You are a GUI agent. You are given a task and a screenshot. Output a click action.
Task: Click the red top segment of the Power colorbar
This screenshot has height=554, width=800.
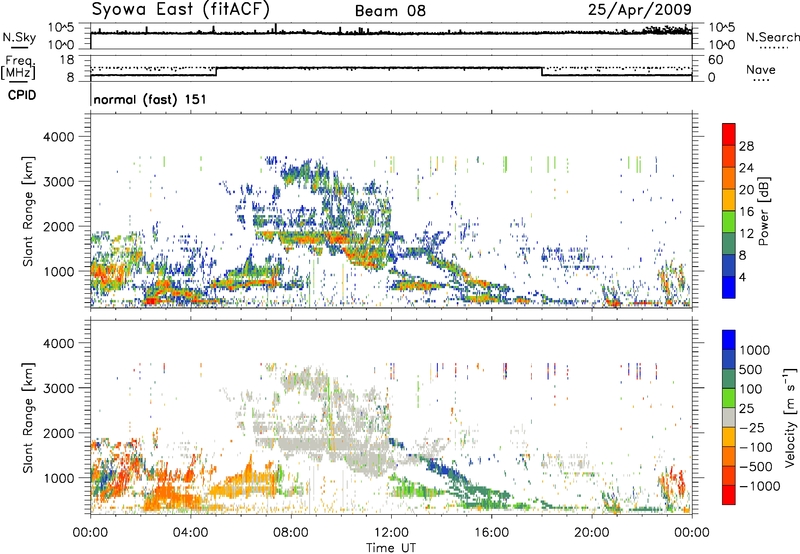tap(729, 134)
